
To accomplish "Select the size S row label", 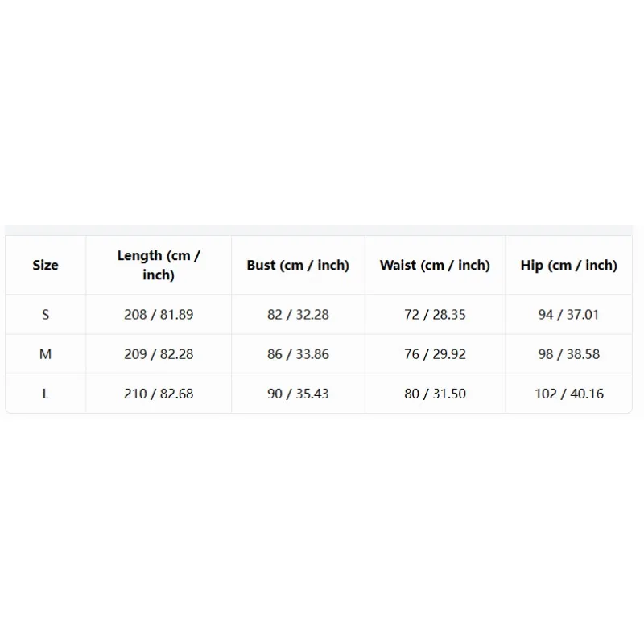I will point(46,315).
